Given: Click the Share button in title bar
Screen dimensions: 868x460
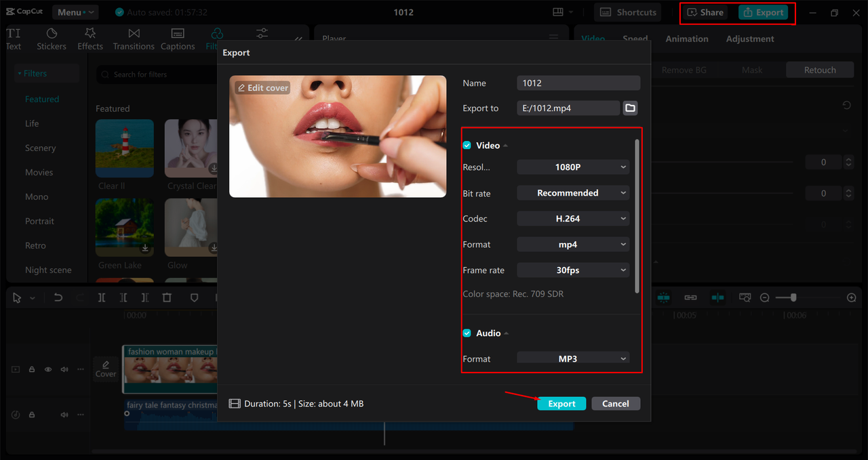Looking at the screenshot, I should (x=705, y=12).
